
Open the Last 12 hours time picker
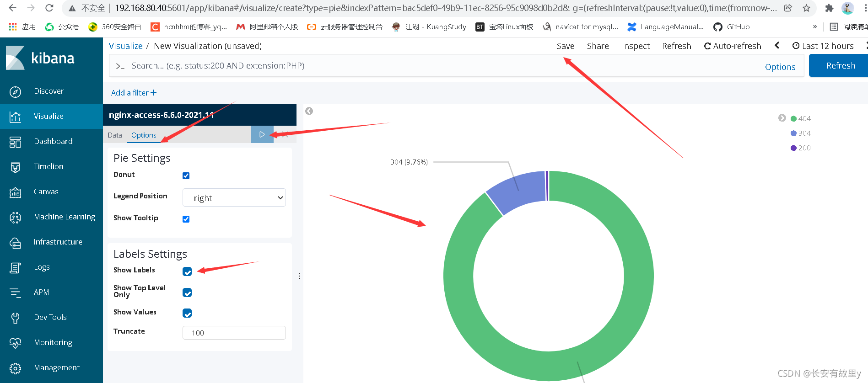point(823,46)
